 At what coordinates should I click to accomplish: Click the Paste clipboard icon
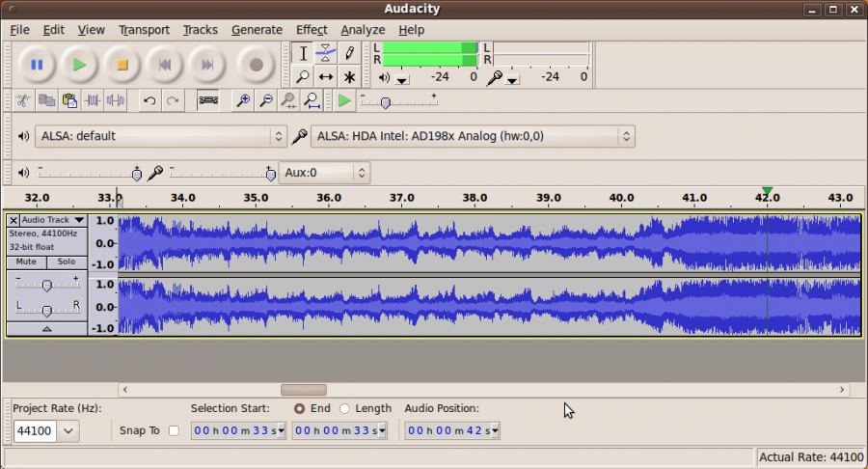(x=68, y=100)
